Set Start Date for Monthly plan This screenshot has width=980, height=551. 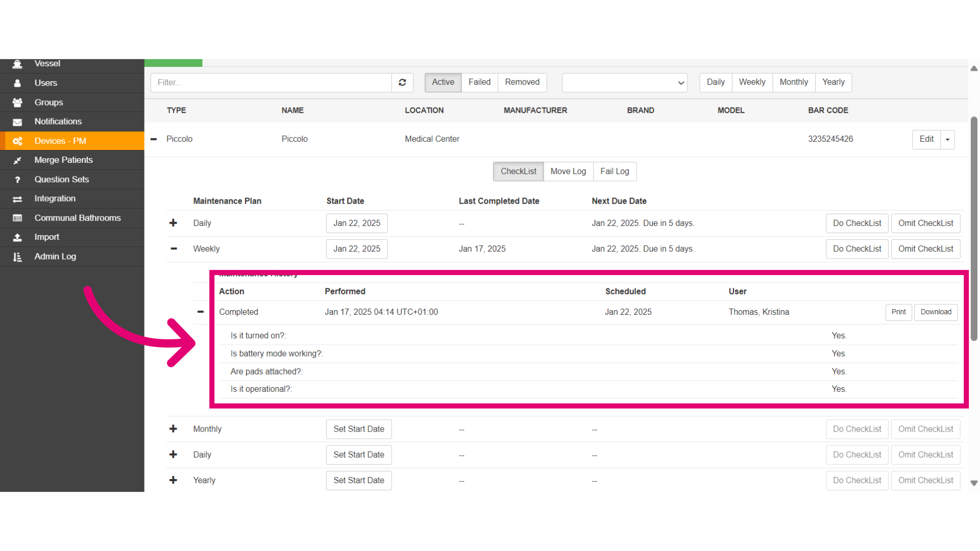[359, 429]
